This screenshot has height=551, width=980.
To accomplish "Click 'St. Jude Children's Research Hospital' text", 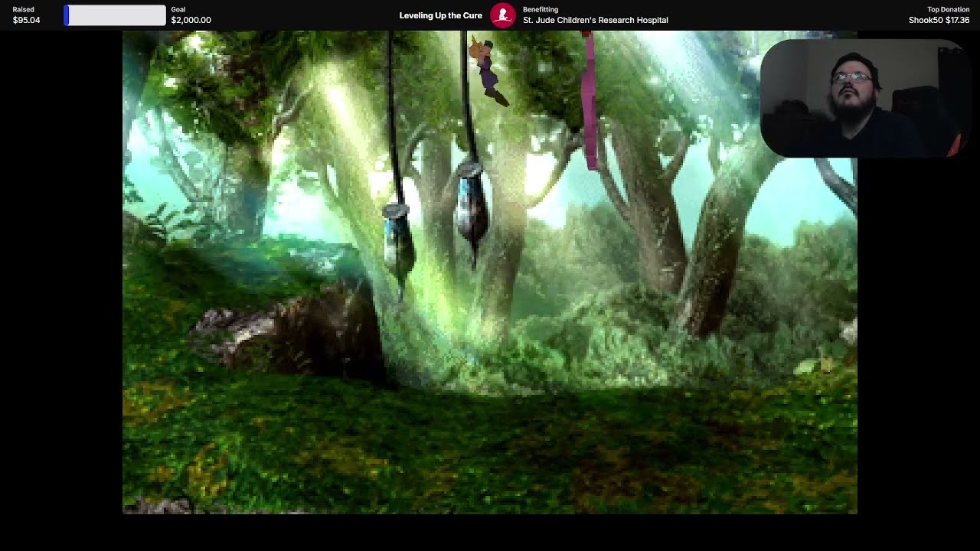I will pyautogui.click(x=596, y=20).
